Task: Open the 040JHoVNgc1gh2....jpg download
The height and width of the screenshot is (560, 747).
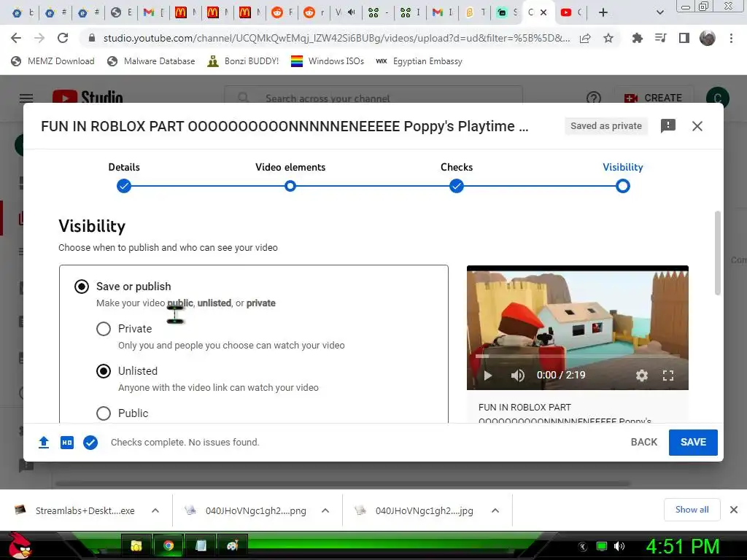Action: pos(414,510)
